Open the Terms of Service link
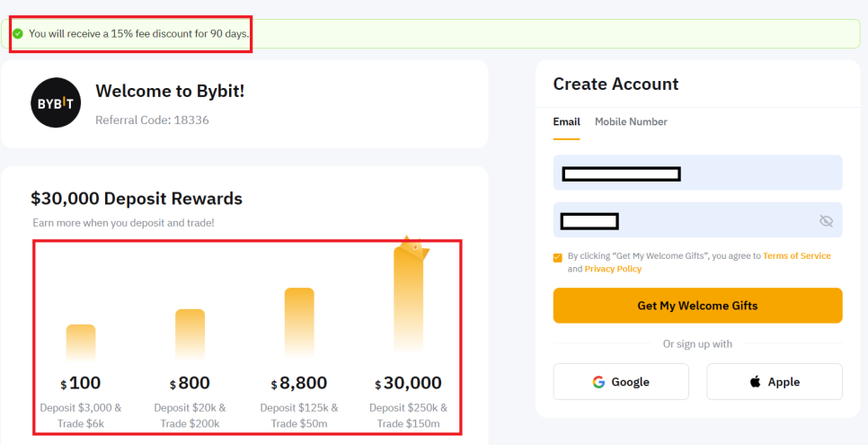 pos(797,256)
